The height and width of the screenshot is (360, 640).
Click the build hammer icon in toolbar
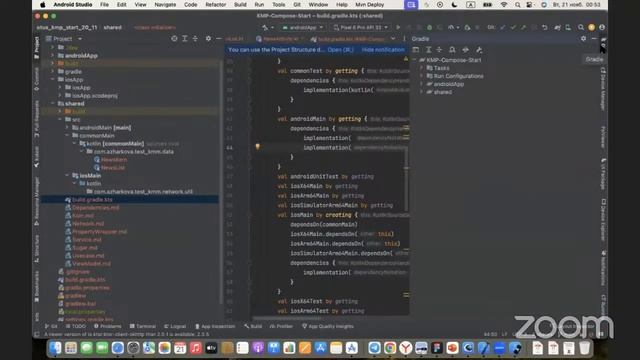click(x=265, y=27)
